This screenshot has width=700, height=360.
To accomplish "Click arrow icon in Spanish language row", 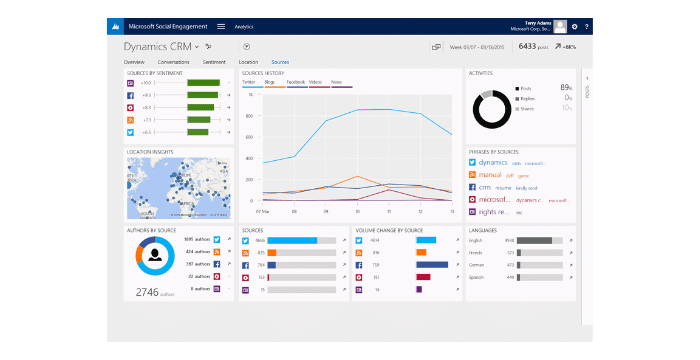I will coord(571,277).
